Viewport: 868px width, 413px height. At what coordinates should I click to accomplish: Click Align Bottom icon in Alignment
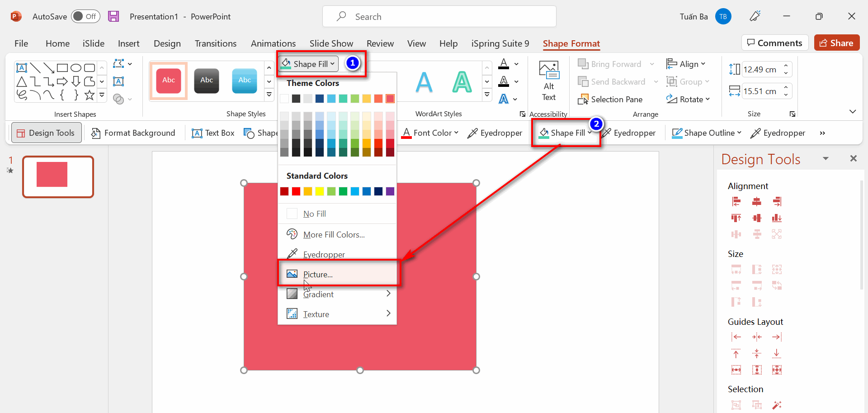[777, 218]
